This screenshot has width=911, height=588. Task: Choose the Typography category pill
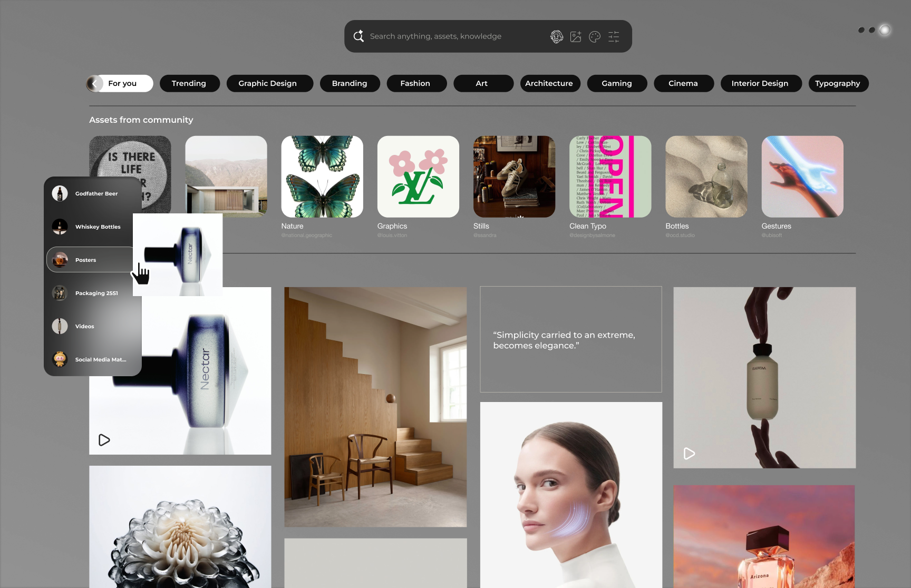pos(837,83)
